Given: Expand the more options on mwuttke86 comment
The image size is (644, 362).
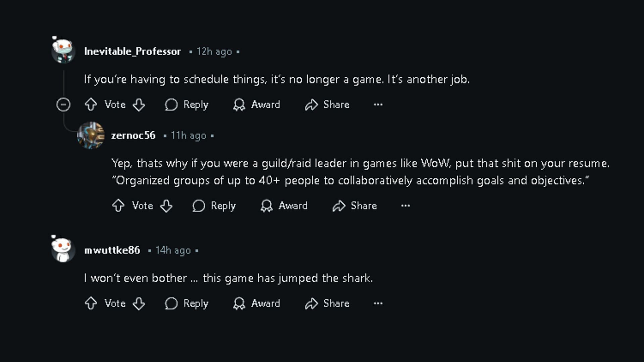Looking at the screenshot, I should [378, 303].
